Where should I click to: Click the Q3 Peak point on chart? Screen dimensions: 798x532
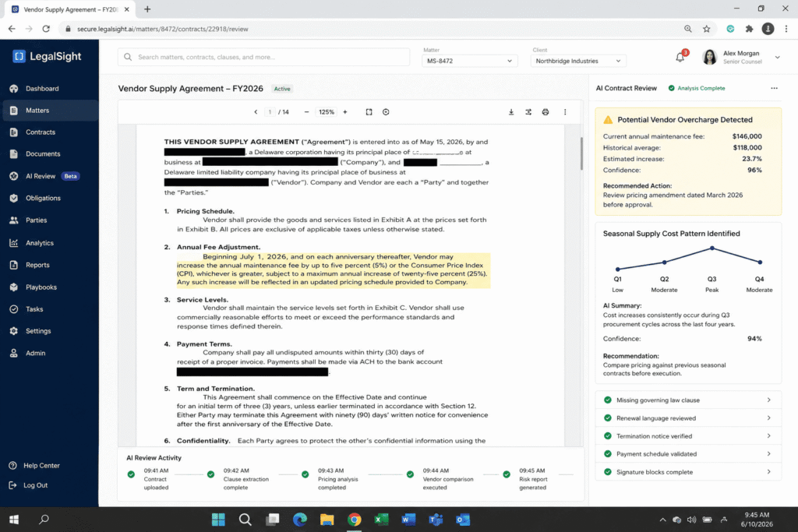coord(712,248)
